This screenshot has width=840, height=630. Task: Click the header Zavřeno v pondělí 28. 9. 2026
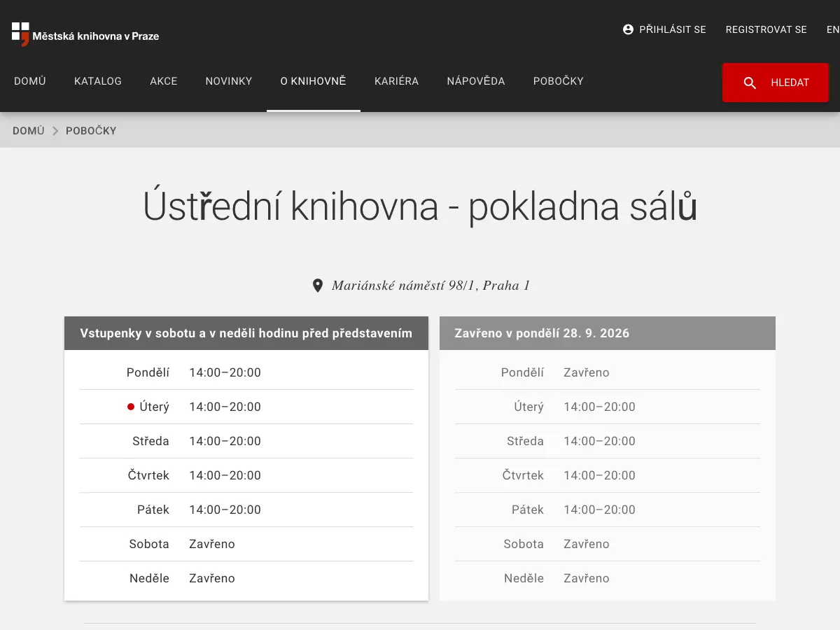[608, 333]
